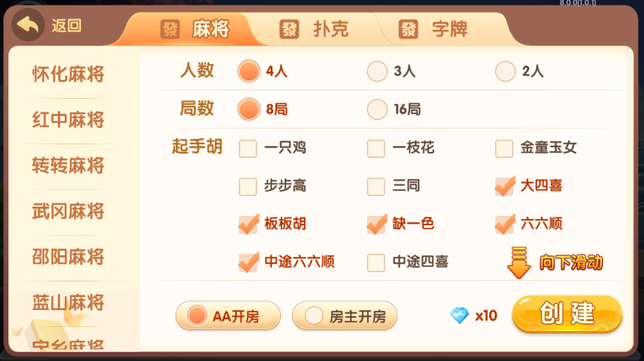Choose the 16局 rounds option
This screenshot has height=361, width=644.
(377, 109)
